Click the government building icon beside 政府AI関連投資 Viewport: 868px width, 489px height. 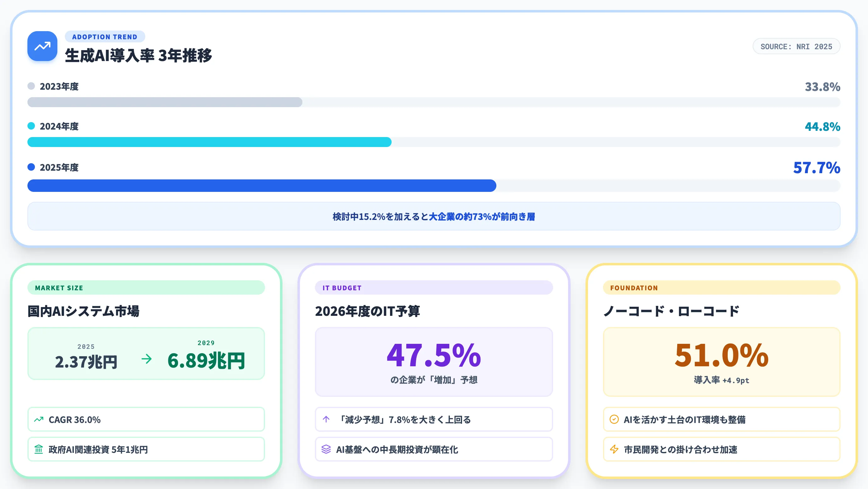pyautogui.click(x=39, y=449)
